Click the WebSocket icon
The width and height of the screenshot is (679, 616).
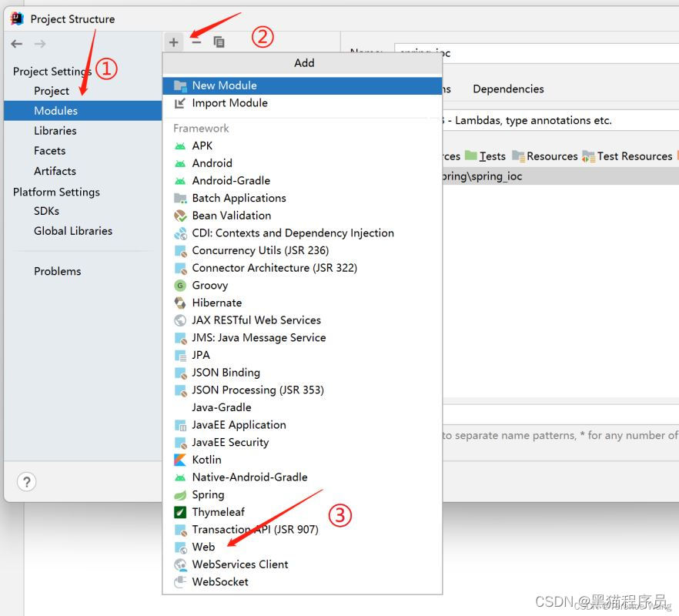coord(180,582)
